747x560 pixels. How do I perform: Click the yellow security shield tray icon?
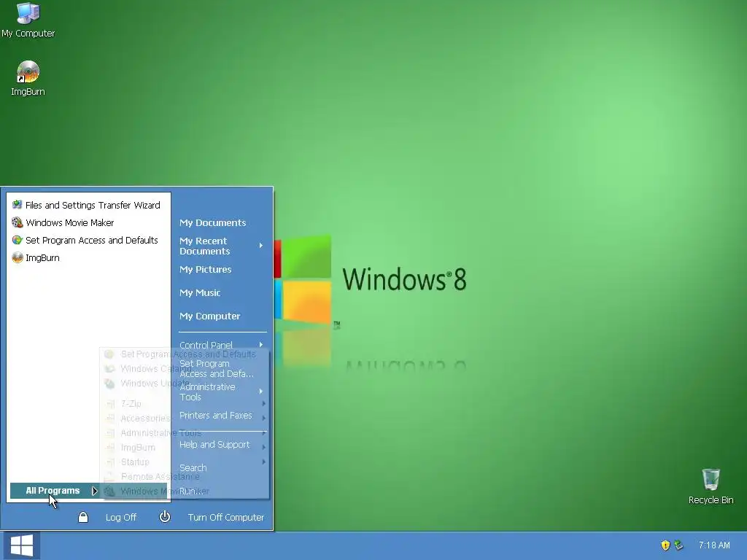tap(665, 545)
